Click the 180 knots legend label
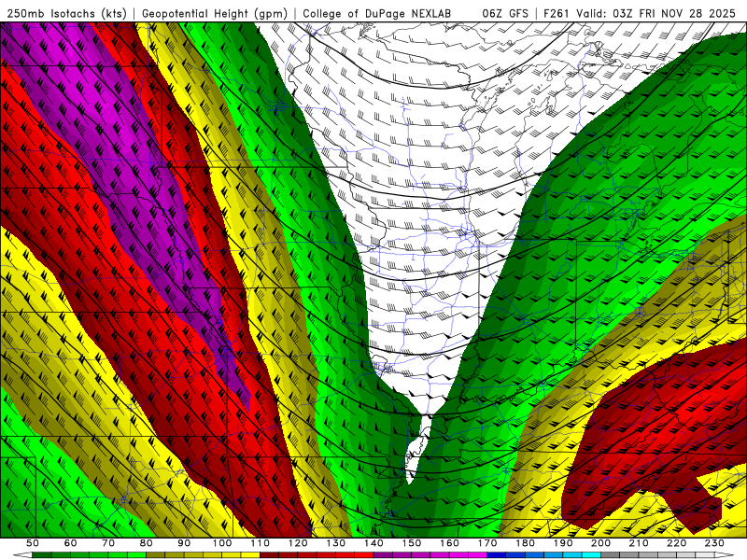The height and width of the screenshot is (560, 747). click(526, 543)
